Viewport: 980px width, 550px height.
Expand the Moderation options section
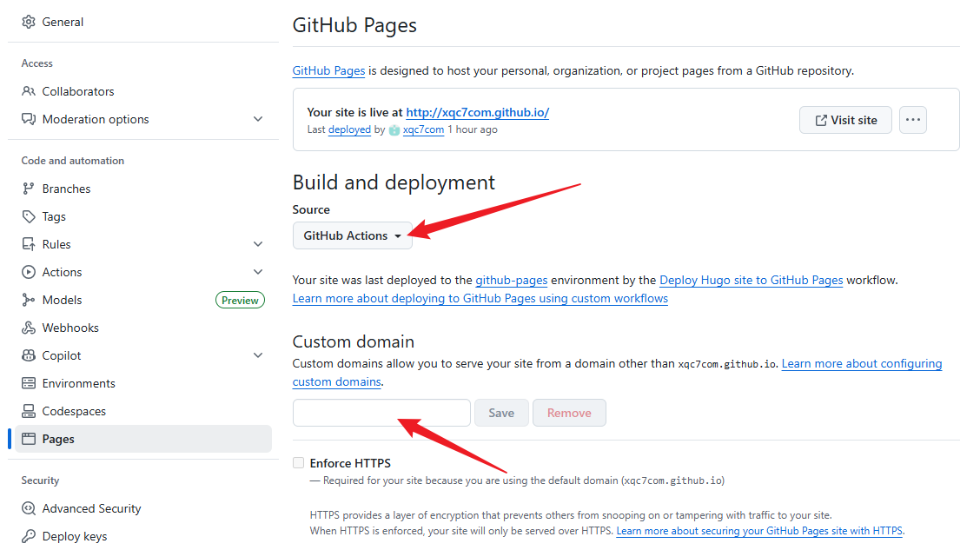257,119
